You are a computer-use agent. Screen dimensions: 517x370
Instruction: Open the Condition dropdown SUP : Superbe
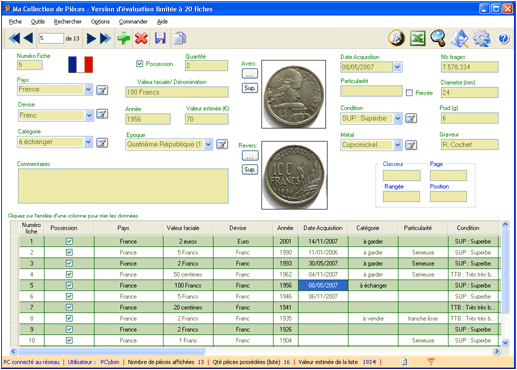tap(398, 118)
